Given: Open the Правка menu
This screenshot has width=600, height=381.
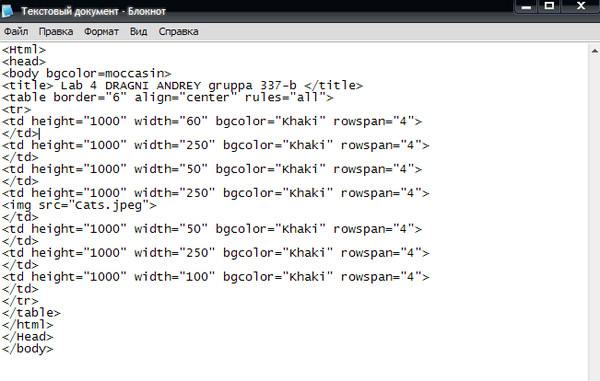Looking at the screenshot, I should (x=56, y=31).
